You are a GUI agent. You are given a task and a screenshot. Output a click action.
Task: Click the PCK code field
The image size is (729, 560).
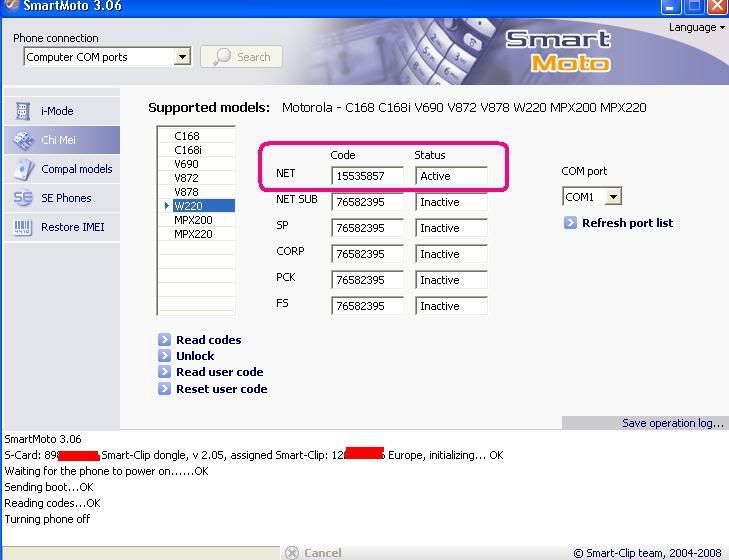pos(367,280)
